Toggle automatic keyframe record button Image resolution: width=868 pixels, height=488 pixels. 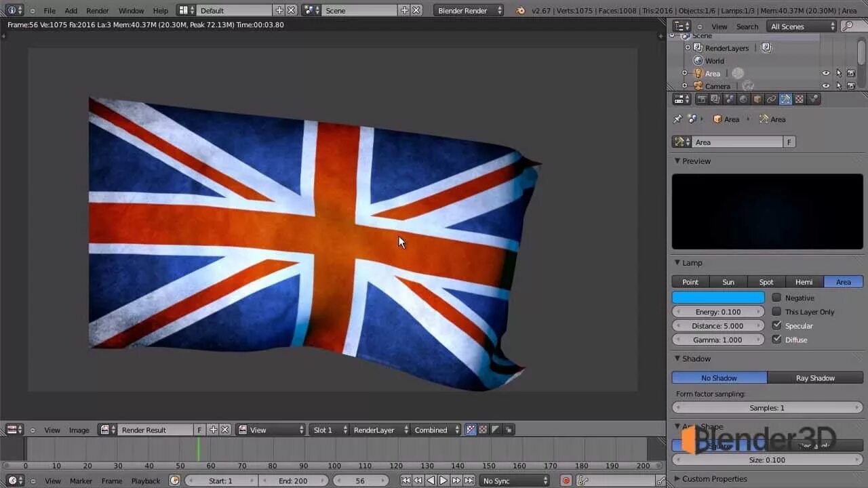pyautogui.click(x=566, y=481)
